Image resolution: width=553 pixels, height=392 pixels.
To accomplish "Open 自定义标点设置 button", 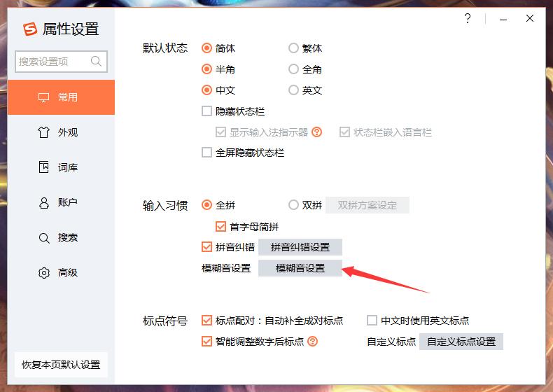I will pos(461,342).
